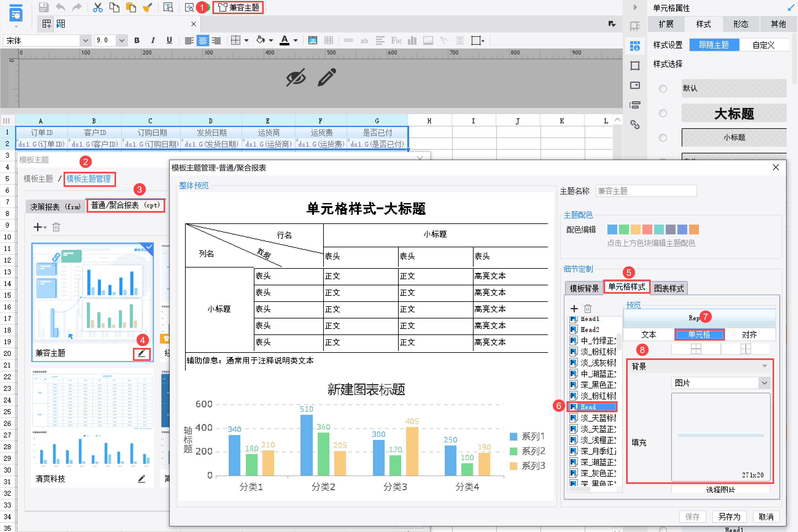The height and width of the screenshot is (532, 798).
Task: Click the Cut scissors icon
Action: 98,7
